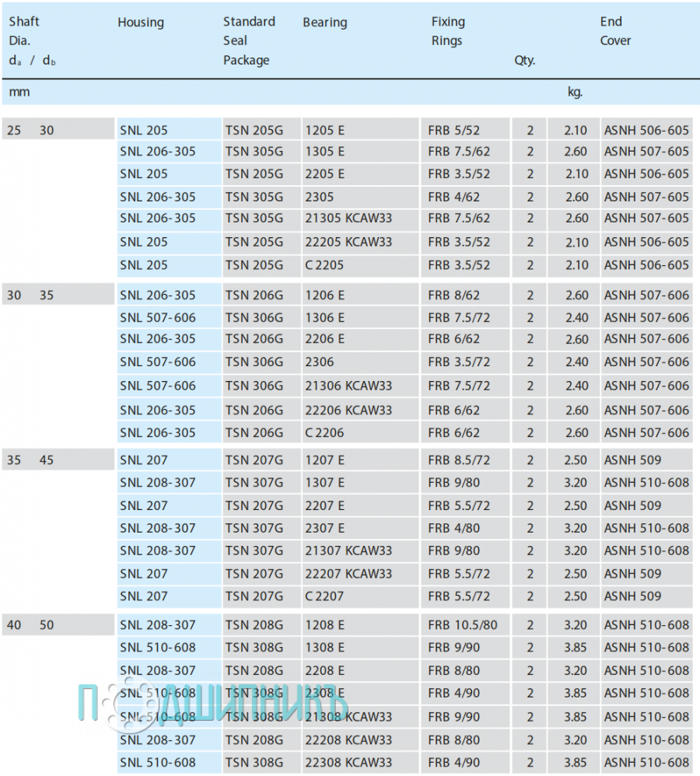This screenshot has height=776, width=700.
Task: Click end cover ASNH 510-608 in 22308 KCAW33 row
Action: 646,763
